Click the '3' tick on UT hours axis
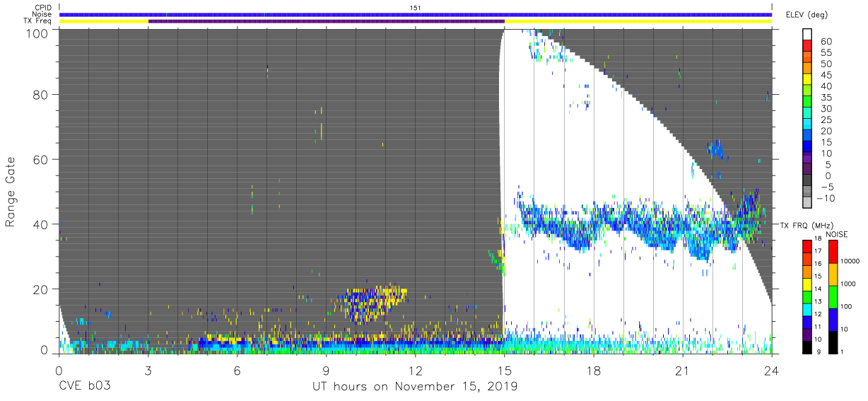Viewport: 868px width, 401px height. tap(148, 369)
